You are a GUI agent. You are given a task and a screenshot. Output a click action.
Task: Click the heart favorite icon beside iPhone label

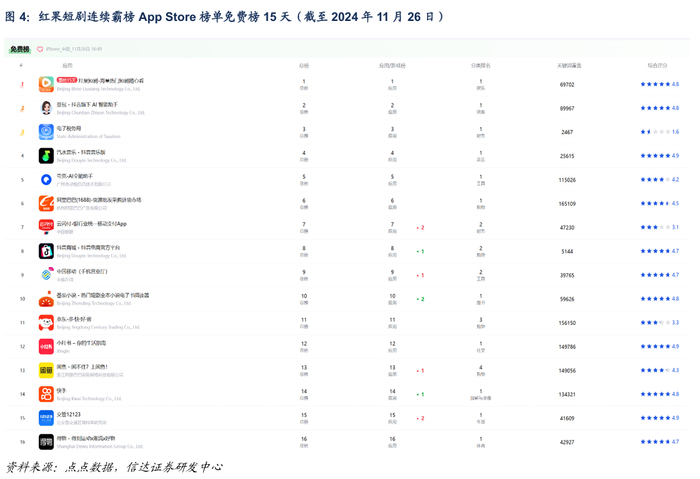40,49
